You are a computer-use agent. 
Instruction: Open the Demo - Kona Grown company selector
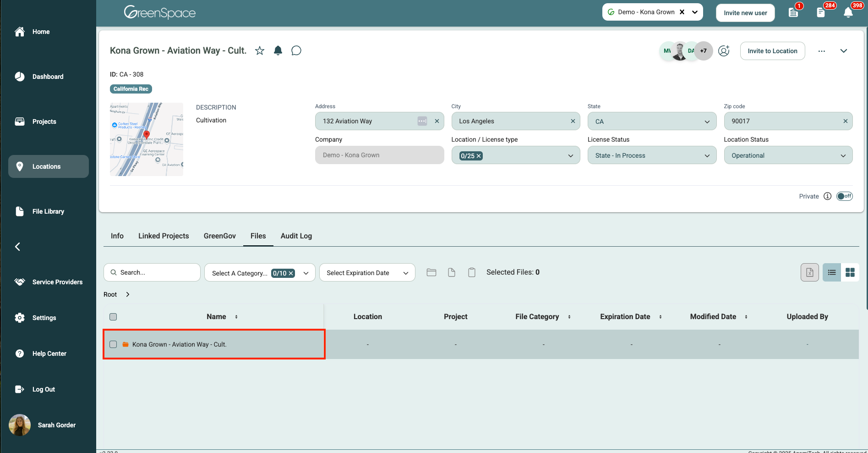tap(653, 12)
